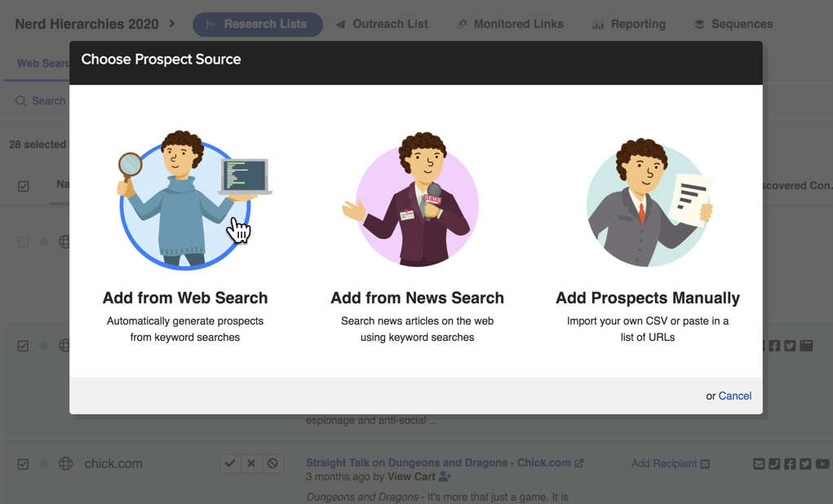The image size is (833, 504).
Task: Star the chick.com prospect
Action: click(44, 463)
